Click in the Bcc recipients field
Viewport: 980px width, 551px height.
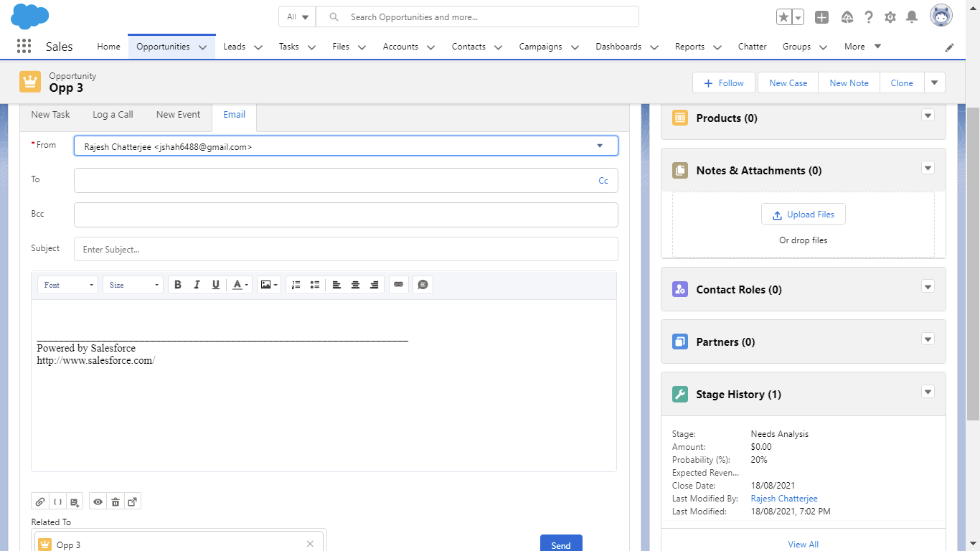(346, 215)
